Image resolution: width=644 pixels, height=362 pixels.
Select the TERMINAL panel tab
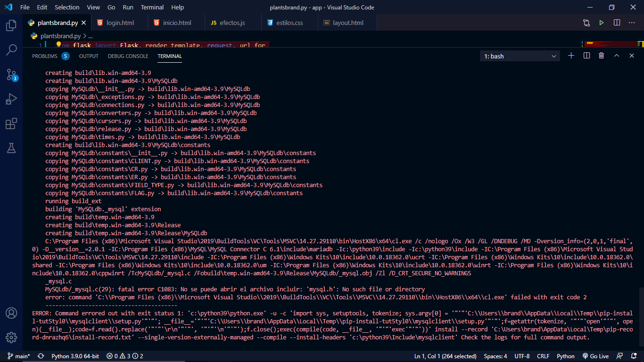pyautogui.click(x=170, y=56)
